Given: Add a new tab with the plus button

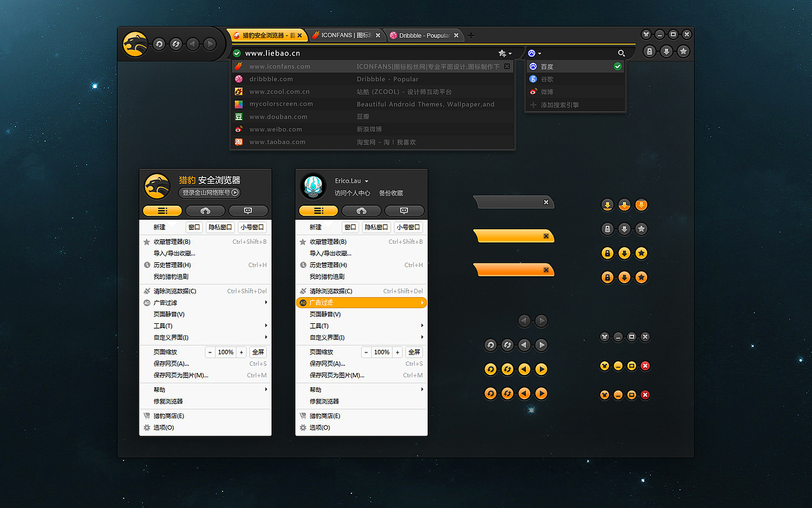Looking at the screenshot, I should click(x=471, y=36).
